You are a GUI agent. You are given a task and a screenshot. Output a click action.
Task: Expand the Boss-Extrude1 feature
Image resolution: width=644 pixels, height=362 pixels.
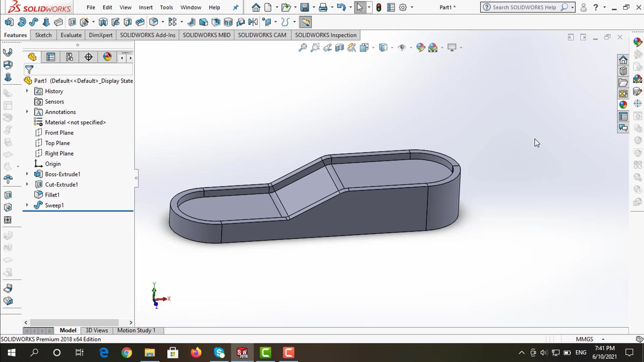[x=27, y=174]
